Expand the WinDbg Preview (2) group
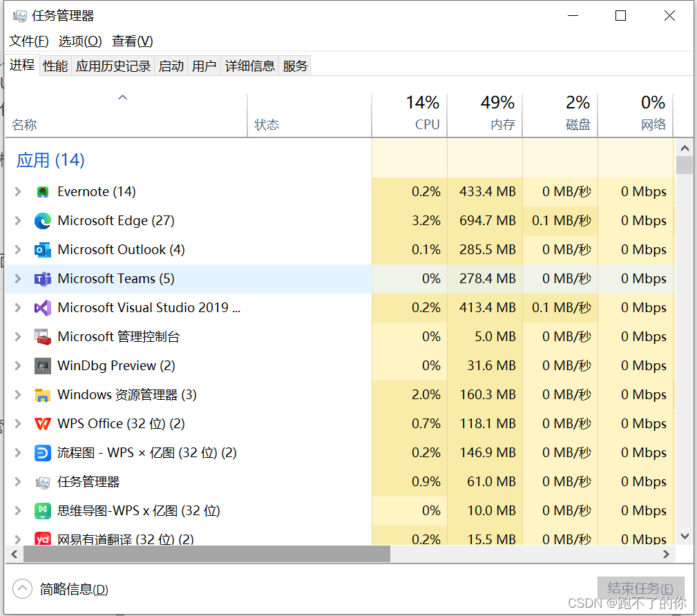Screen dimensions: 697x616 click(x=18, y=366)
